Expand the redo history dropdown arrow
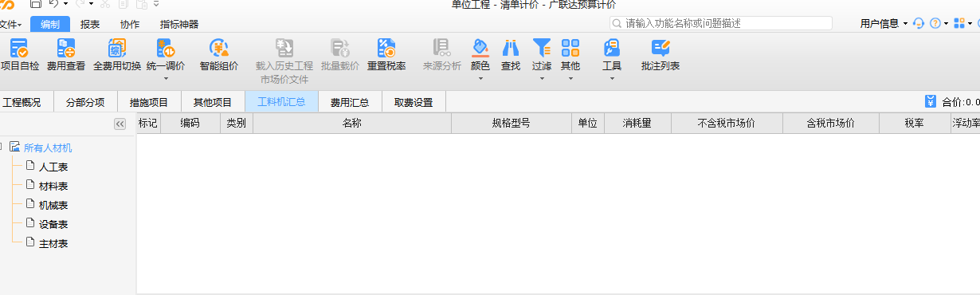Screen dimensions: 980x295 [91, 5]
